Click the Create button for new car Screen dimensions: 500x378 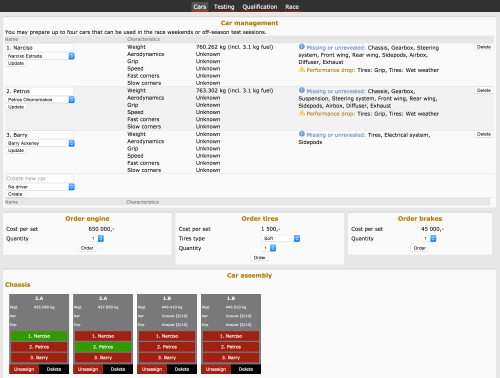point(15,194)
